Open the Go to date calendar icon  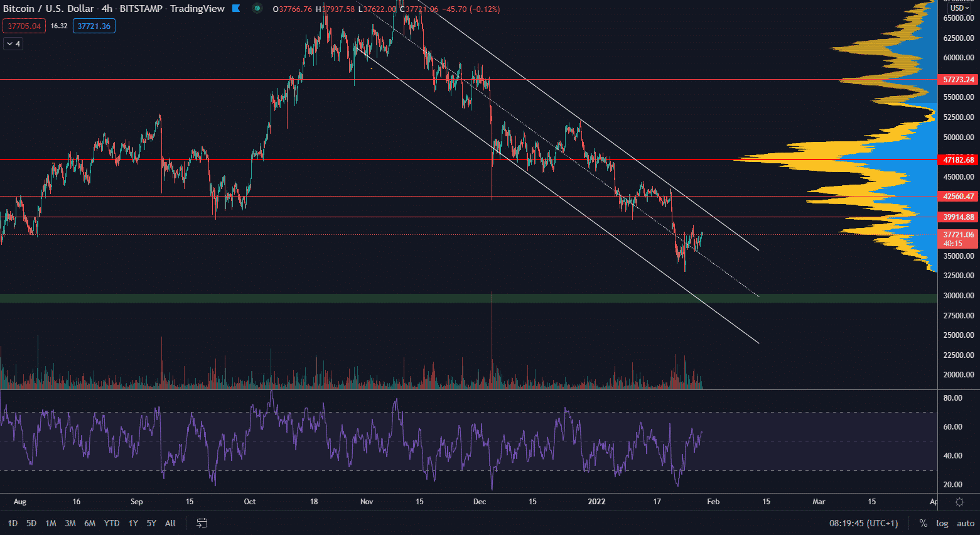pyautogui.click(x=202, y=523)
